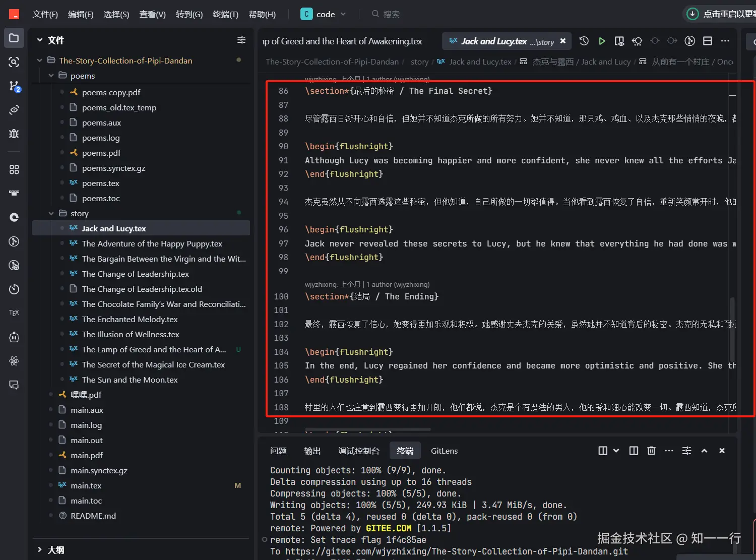Screen dimensions: 756x560
Task: Build LaTeX project with green play icon
Action: (x=602, y=41)
